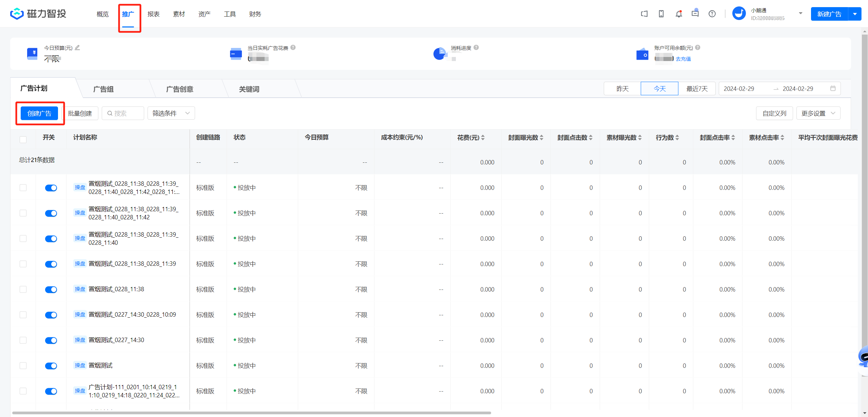Screen dimensions: 868x417
Task: Show help tip for 账户可用余额
Action: [698, 47]
